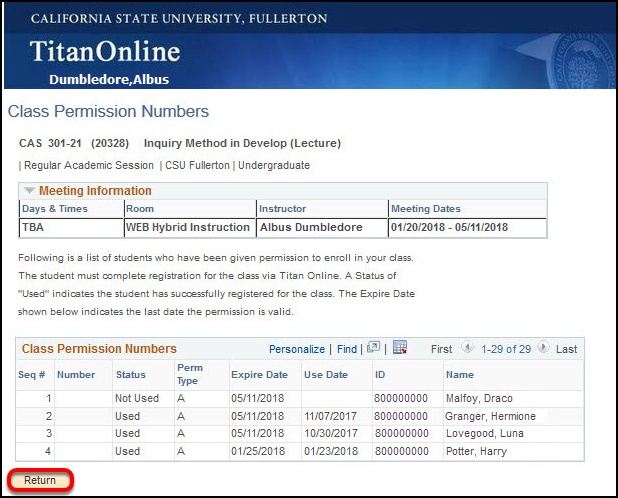Click the Not Used status cell
Viewport: 618px width, 498px height.
pyautogui.click(x=137, y=398)
